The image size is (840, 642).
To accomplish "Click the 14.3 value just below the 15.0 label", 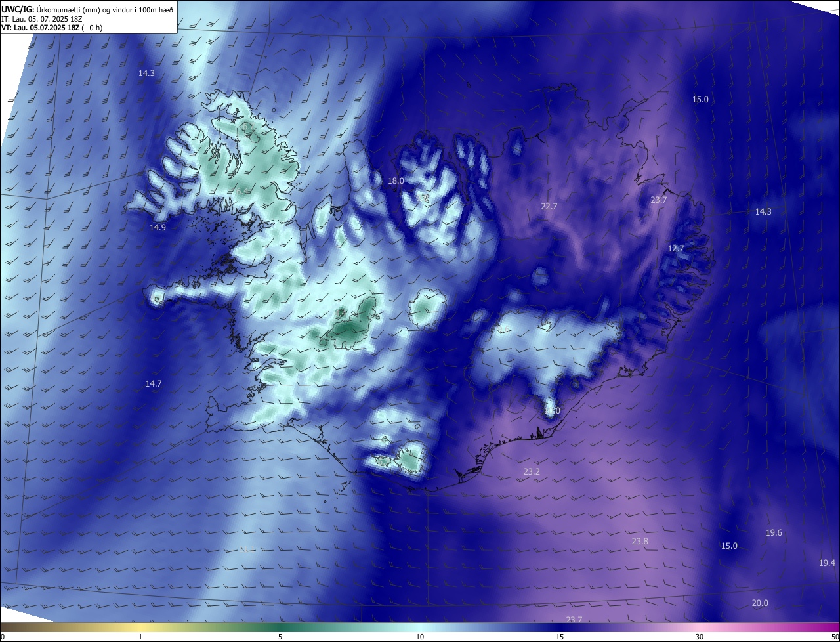I will tap(763, 211).
